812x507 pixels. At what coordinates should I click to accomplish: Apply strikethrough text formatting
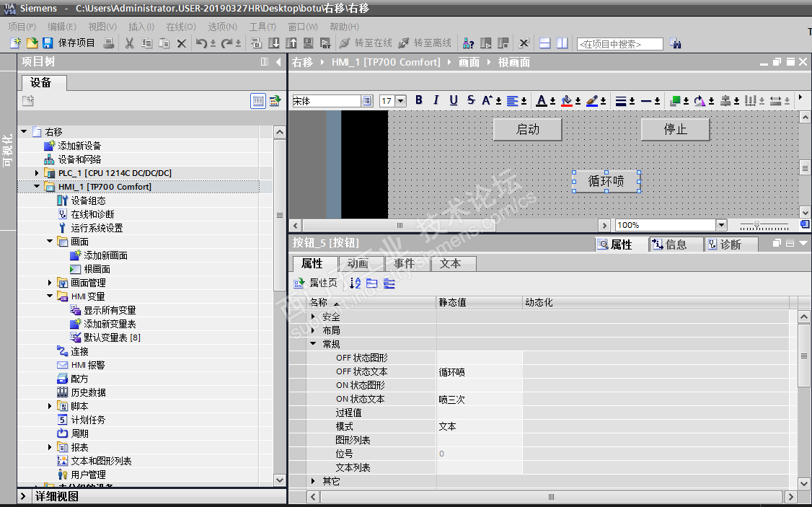(x=471, y=100)
